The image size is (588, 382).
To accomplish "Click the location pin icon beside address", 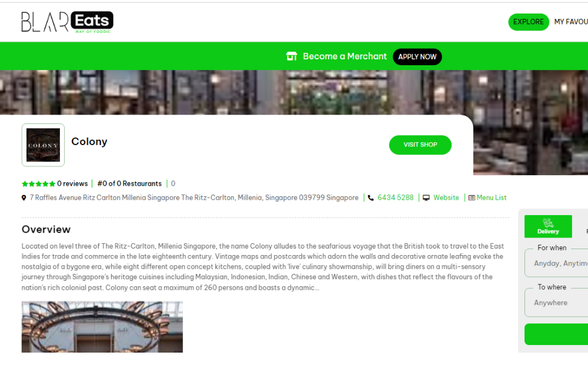I will pos(24,197).
